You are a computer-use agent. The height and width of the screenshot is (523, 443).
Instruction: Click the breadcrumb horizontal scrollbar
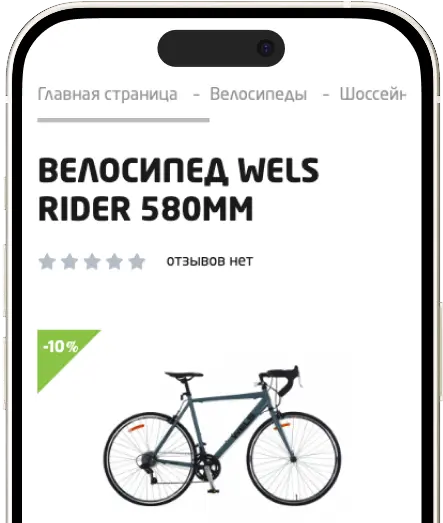pos(123,120)
